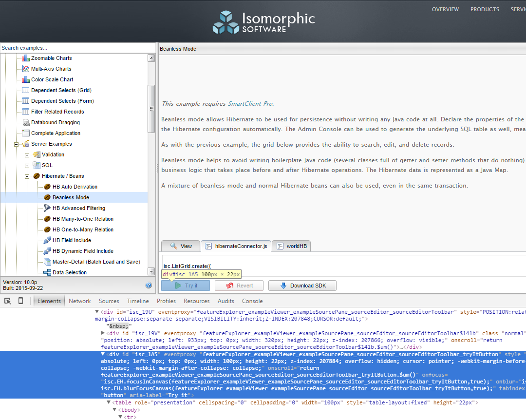Click the Beanless Mode bean icon

pos(47,198)
